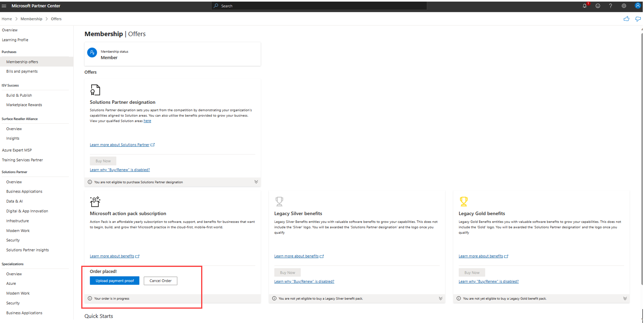Click info icon beside Solutions Partner eligibility notice
Screen dimensions: 644x323
90,182
